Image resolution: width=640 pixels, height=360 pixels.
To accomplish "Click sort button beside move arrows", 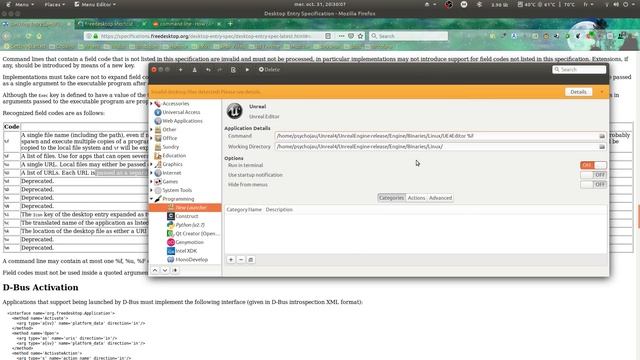I will (x=175, y=270).
